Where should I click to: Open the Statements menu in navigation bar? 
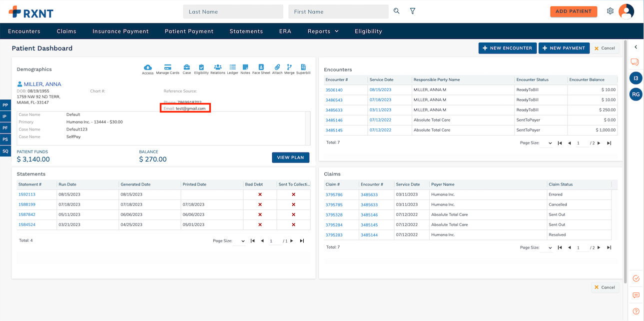tap(246, 31)
